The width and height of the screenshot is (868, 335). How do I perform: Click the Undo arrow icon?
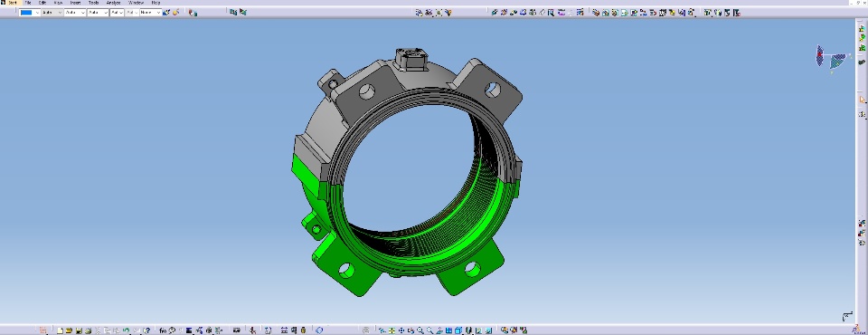click(126, 330)
